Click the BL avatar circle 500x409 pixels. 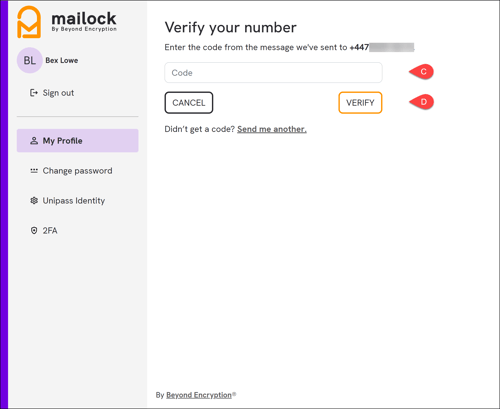(30, 60)
